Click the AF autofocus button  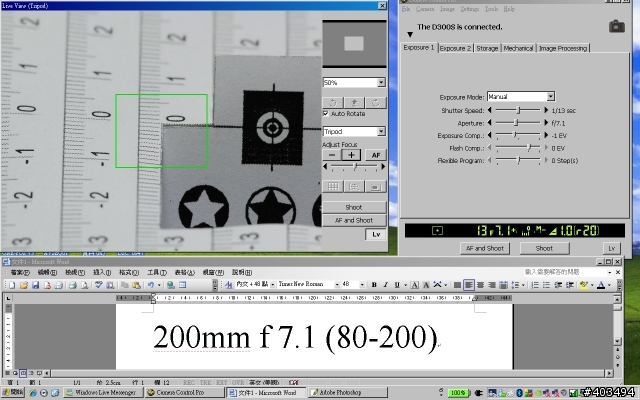point(376,155)
